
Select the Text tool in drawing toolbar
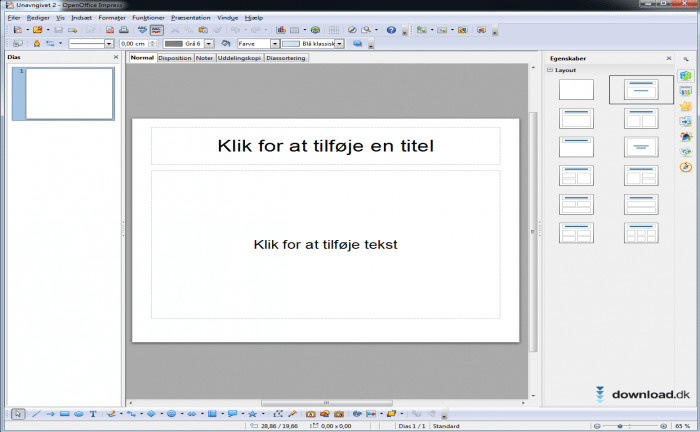[x=93, y=413]
